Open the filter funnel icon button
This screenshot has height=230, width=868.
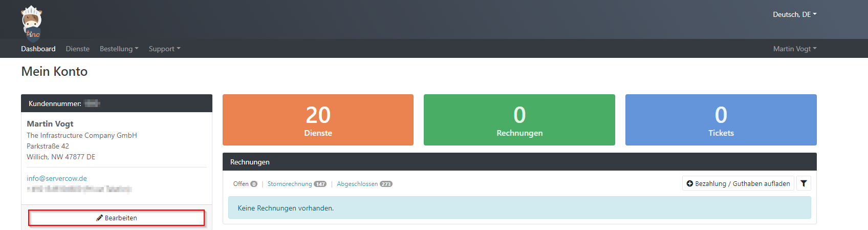tap(804, 183)
